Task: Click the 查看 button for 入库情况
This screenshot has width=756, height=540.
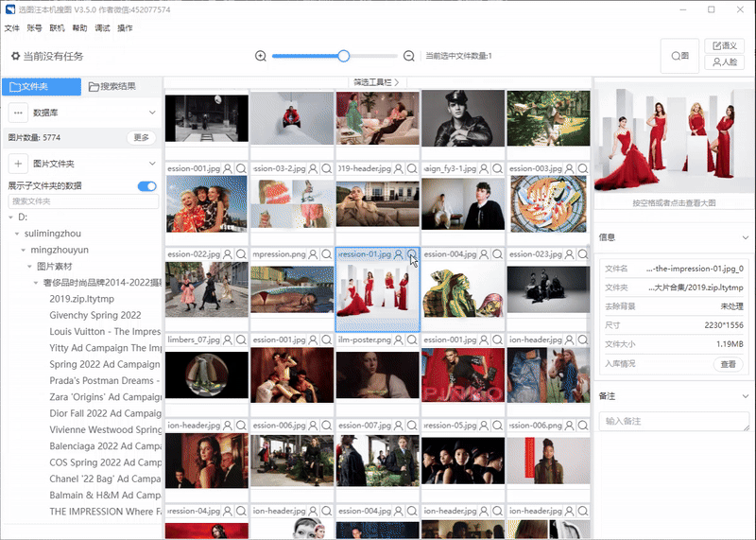Action: point(729,364)
